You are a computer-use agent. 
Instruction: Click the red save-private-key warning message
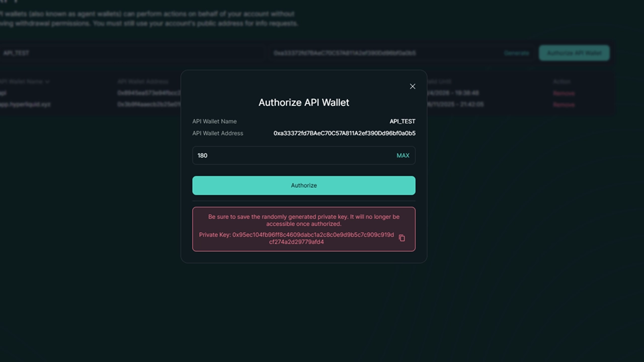pos(304,220)
